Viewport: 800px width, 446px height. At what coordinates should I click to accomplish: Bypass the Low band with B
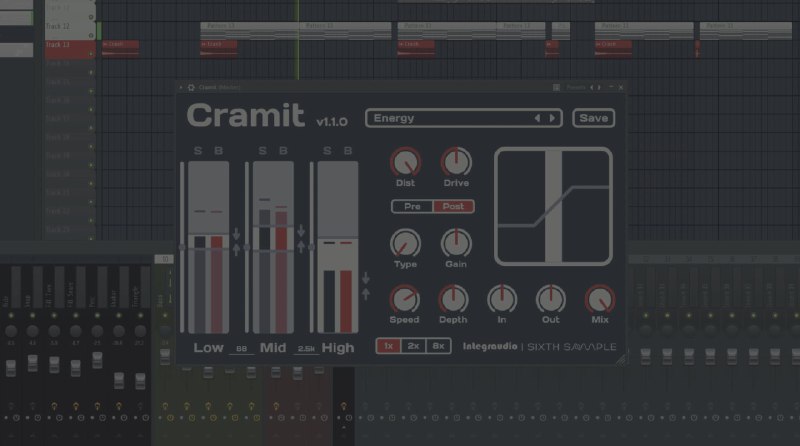point(218,151)
